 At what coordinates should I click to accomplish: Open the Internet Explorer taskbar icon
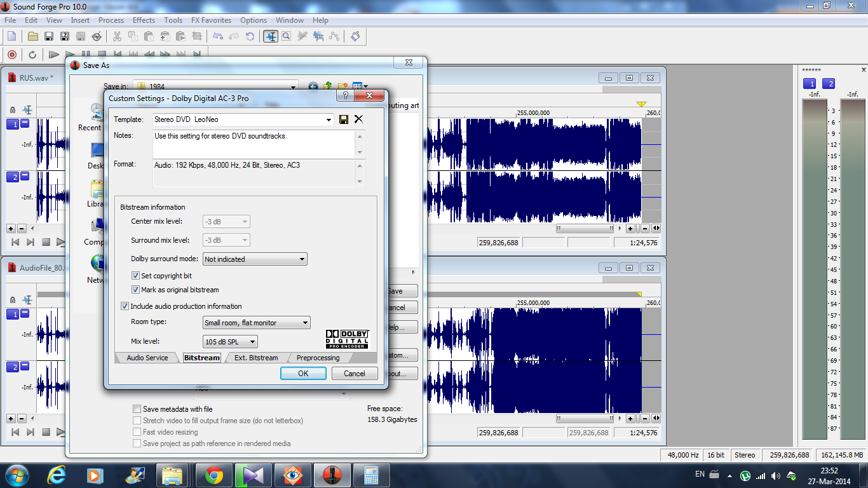click(x=57, y=475)
